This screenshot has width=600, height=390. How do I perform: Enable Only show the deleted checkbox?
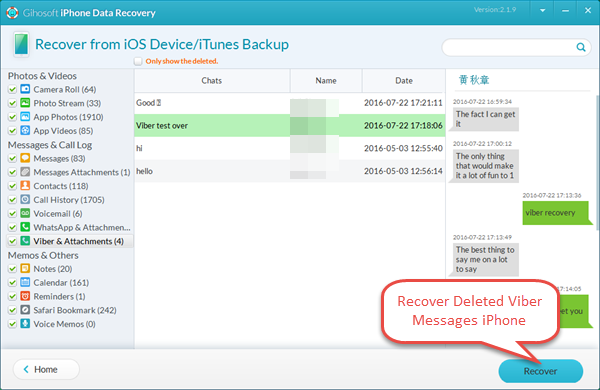138,61
